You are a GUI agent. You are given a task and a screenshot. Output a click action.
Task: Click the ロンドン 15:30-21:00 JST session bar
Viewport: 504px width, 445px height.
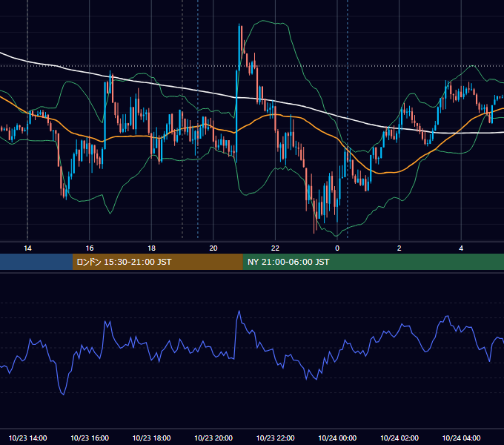pos(157,262)
